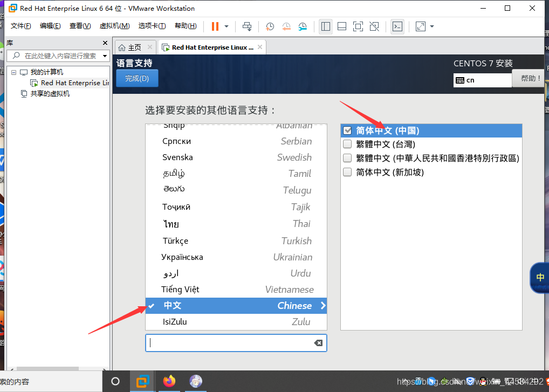
Task: Click the cn keyboard layout indicator
Action: [483, 80]
